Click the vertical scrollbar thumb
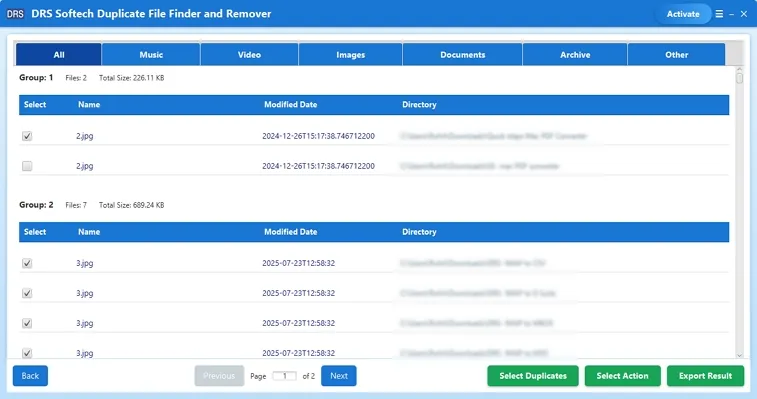Image resolution: width=757 pixels, height=399 pixels. point(739,78)
